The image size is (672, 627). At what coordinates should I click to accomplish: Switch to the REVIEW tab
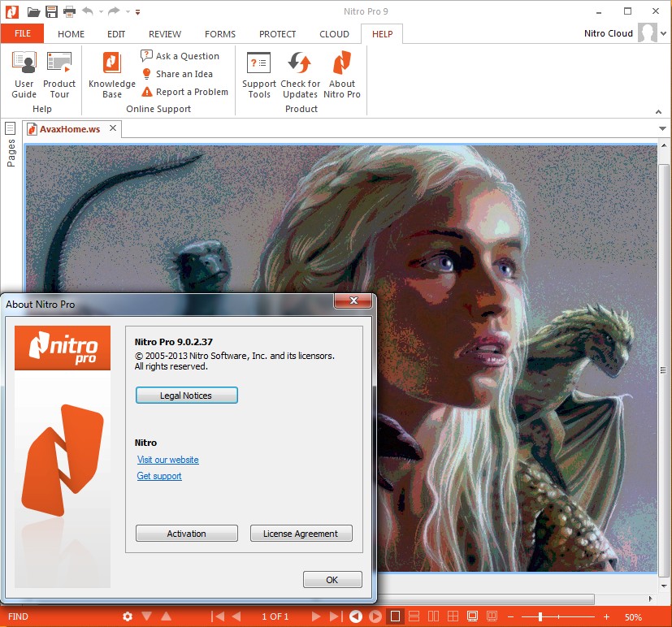pyautogui.click(x=165, y=34)
